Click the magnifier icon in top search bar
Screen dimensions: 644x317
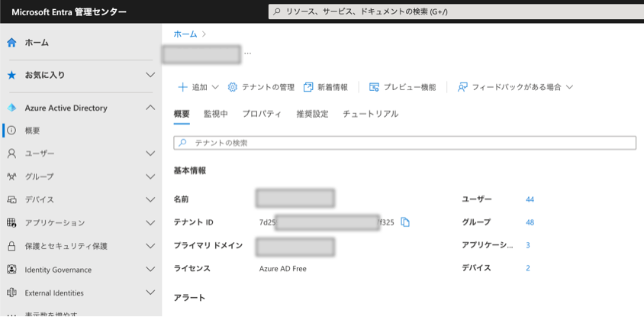click(x=277, y=12)
